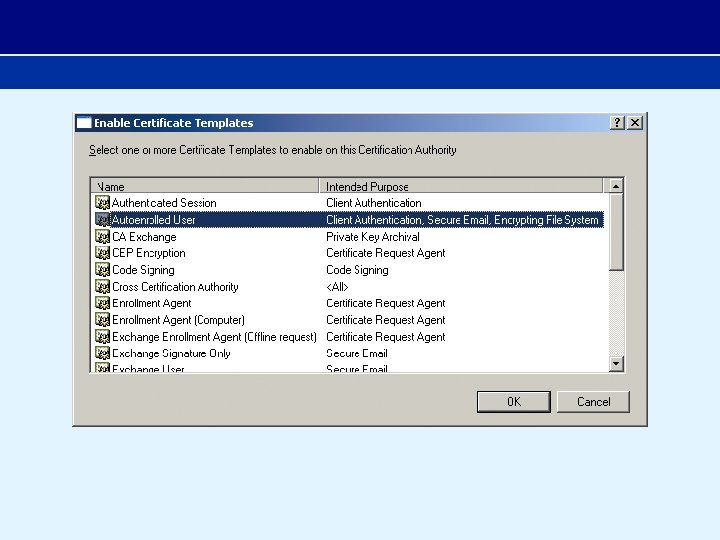Select the Autoenrolled User template name
This screenshot has width=720, height=540.
153,220
